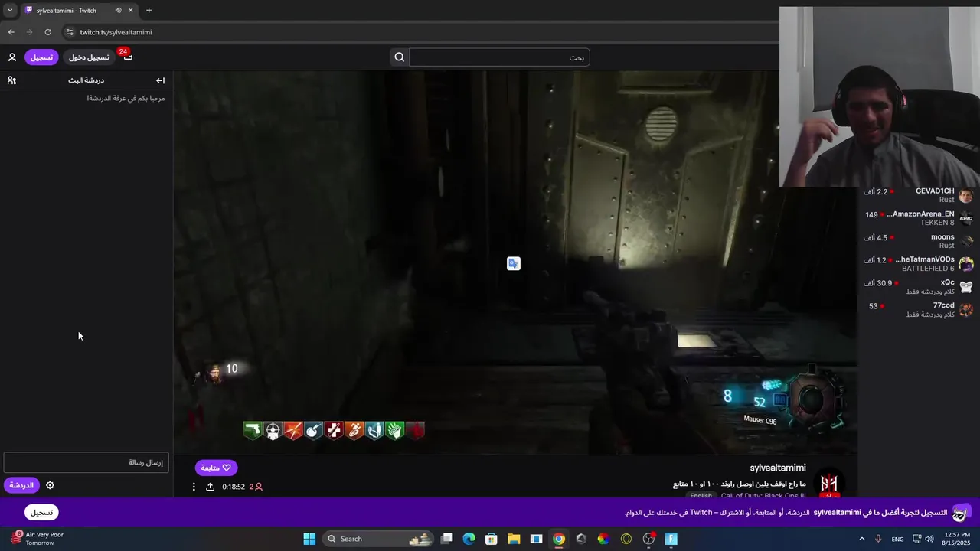Viewport: 980px width, 551px height.
Task: Show hidden system tray icons chevron
Action: 862,539
